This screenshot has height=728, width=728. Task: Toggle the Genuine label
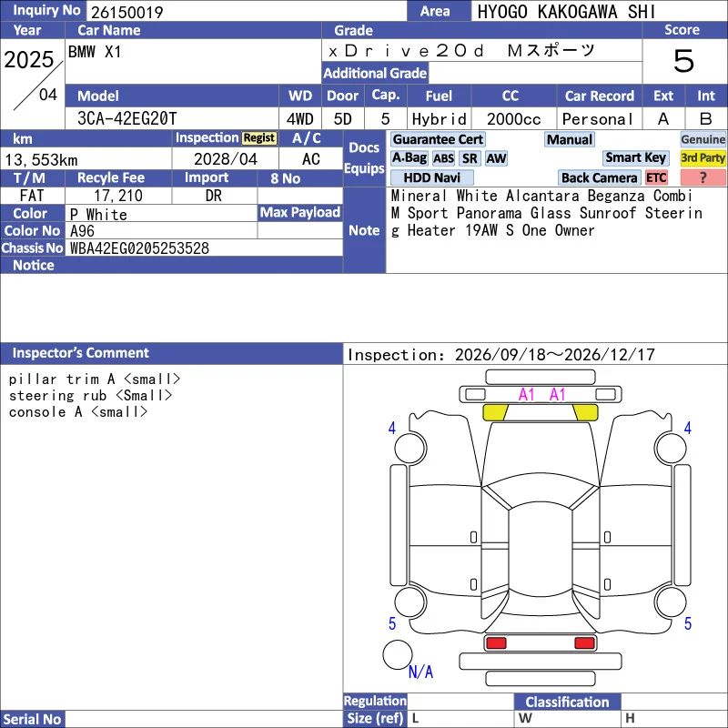(x=703, y=139)
